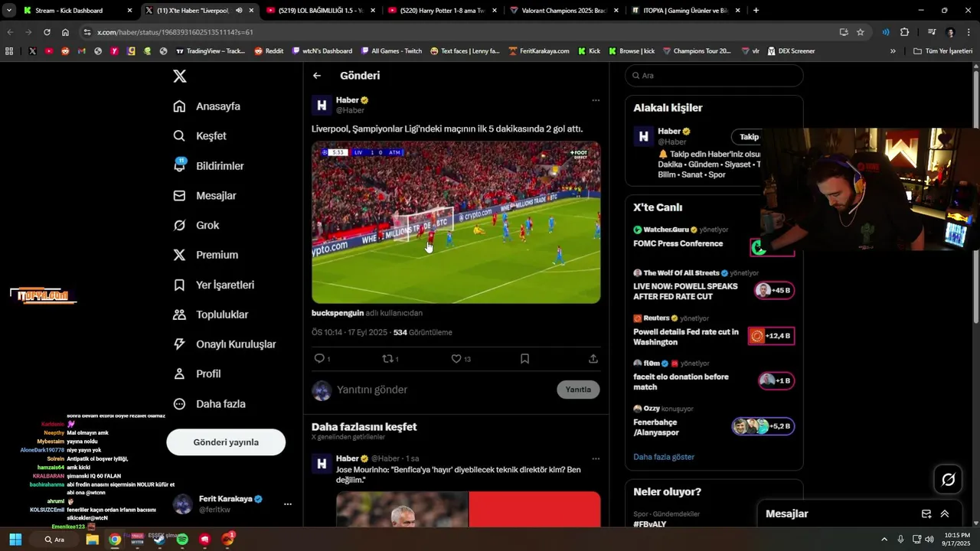
Task: Show hidden tray icons chevron
Action: pos(884,540)
